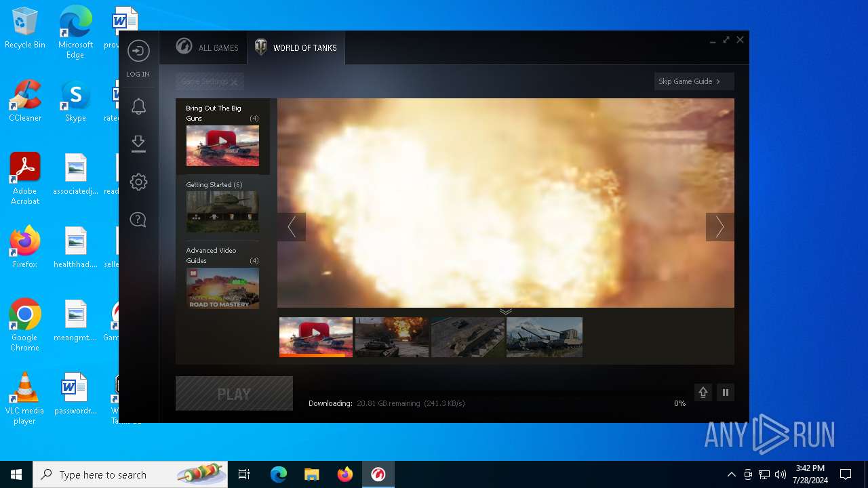Open settings gear in Game Center sidebar
The height and width of the screenshot is (488, 868).
[x=138, y=182]
